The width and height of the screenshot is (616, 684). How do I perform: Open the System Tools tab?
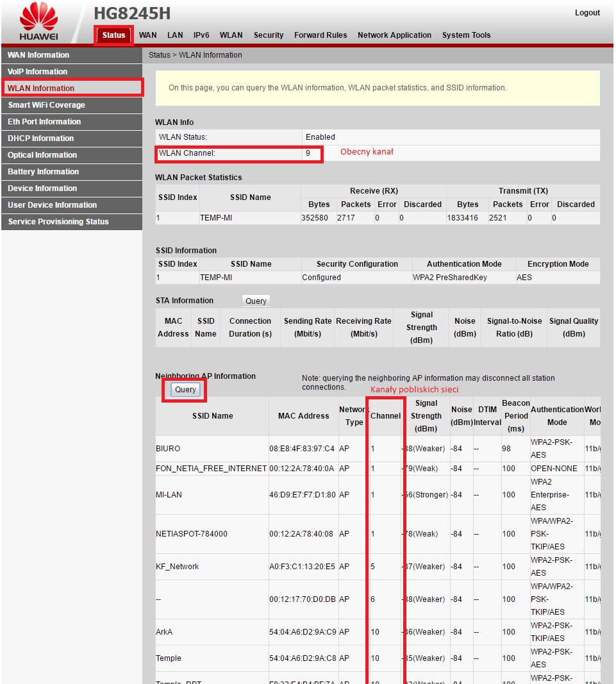click(467, 35)
